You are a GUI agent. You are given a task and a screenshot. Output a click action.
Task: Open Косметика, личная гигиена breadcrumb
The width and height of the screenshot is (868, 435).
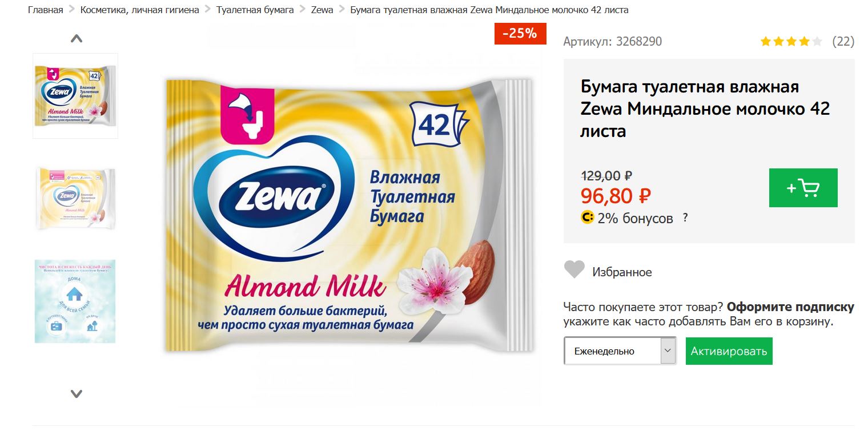(x=140, y=10)
